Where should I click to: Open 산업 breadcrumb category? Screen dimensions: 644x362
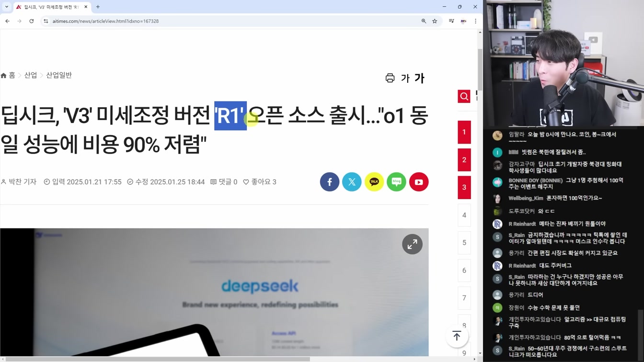(31, 75)
